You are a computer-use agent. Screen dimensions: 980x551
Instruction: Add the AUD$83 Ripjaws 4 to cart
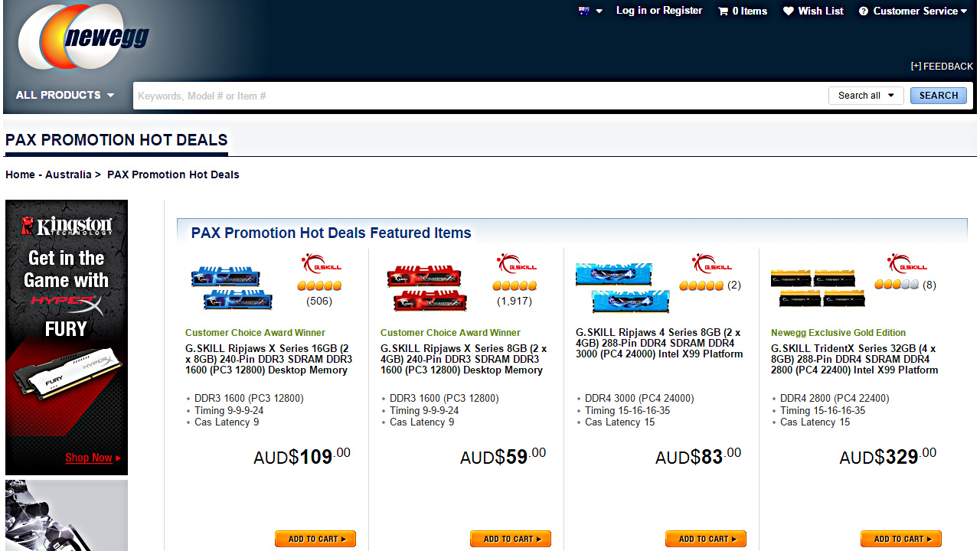[706, 539]
